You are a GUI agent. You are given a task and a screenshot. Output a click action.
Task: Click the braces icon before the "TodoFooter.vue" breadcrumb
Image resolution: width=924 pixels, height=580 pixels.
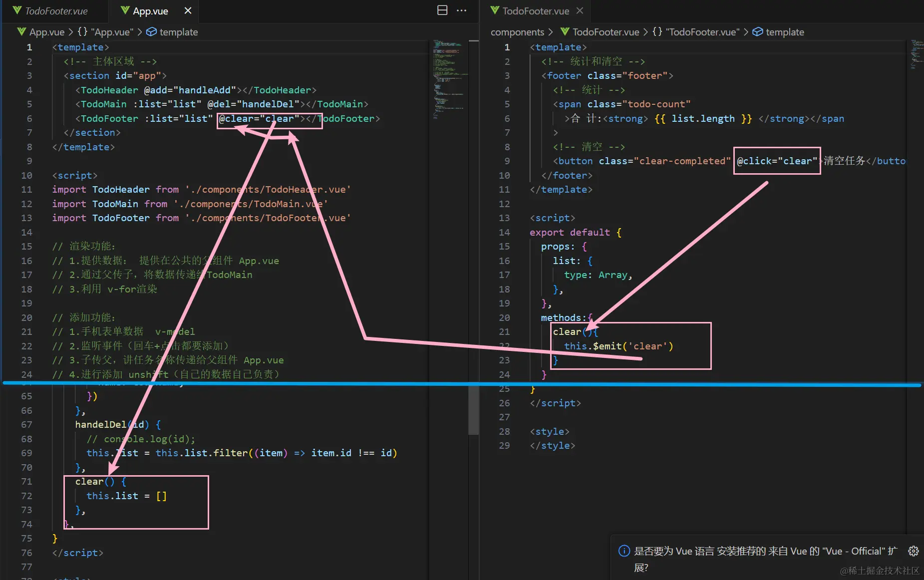[x=657, y=31]
